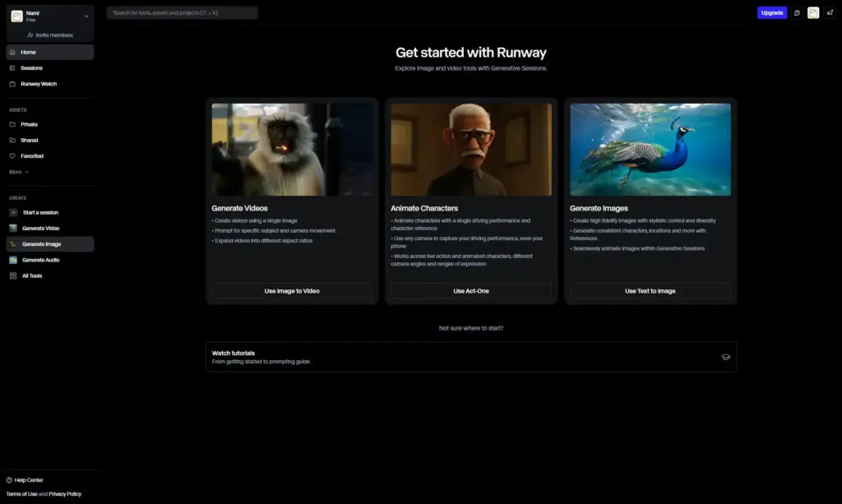Focus the search tools, assets and projects field
Screen dimensions: 842x504
click(x=182, y=13)
